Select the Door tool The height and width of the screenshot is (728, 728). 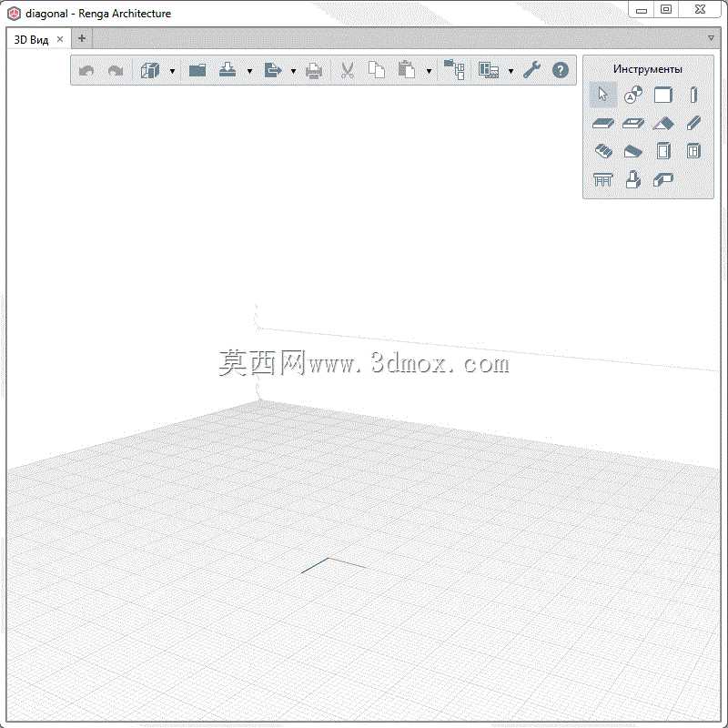(663, 151)
